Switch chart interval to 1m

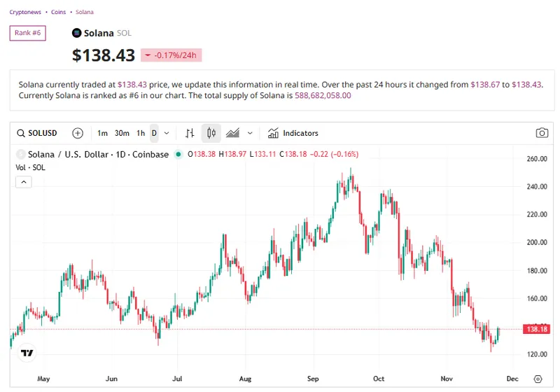tap(103, 133)
